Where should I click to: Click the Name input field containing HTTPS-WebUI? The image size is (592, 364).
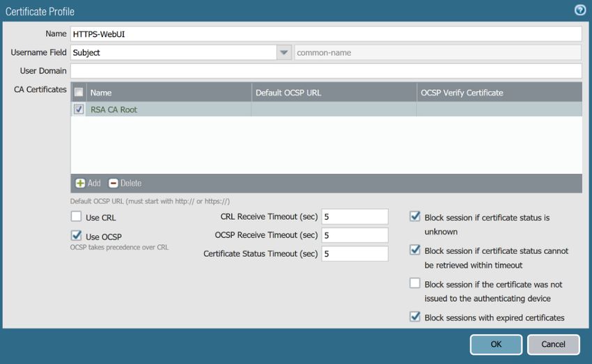[x=326, y=34]
